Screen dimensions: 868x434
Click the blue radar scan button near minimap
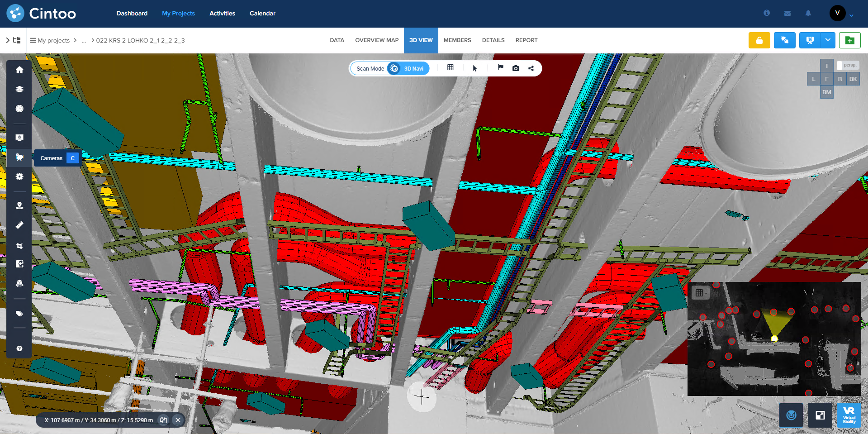791,415
